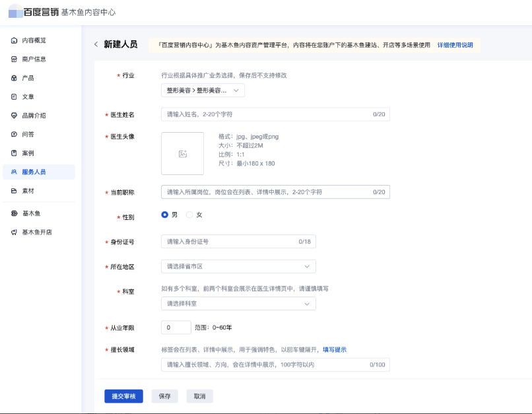Expand the 所在地区 province selector

tap(238, 266)
